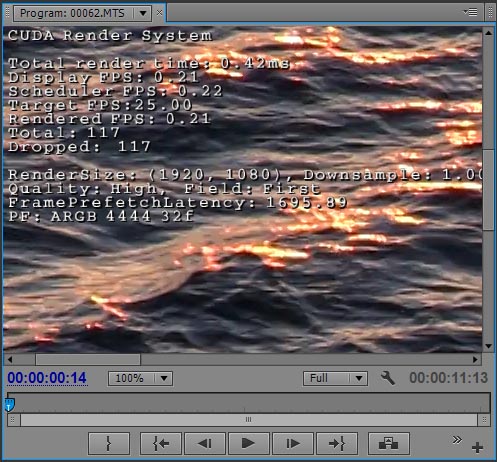Step back one frame
Screen dimensions: 497x462
(205, 443)
